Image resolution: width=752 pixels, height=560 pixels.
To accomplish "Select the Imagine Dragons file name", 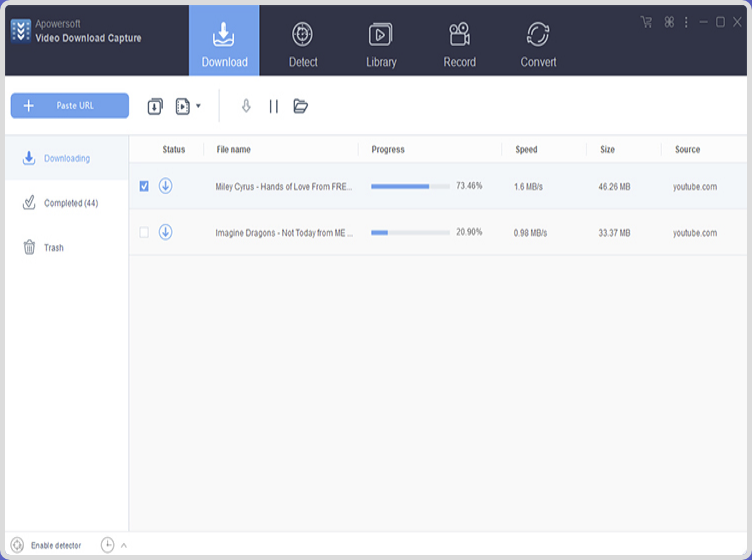I will (284, 233).
